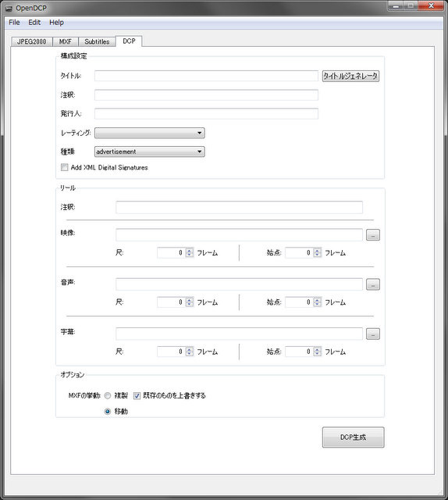Browse for the subtitle (字幕) file
The height and width of the screenshot is (500, 448).
(x=373, y=334)
